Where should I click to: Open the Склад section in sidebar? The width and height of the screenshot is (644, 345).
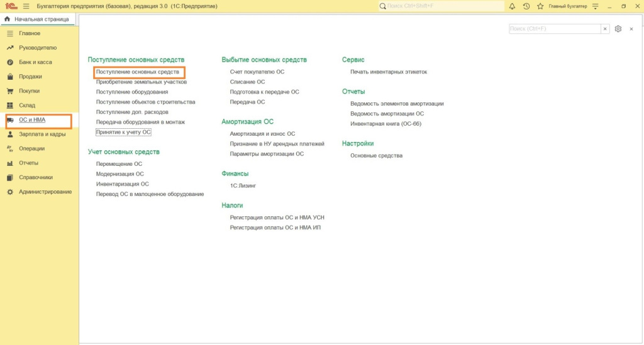coord(27,106)
